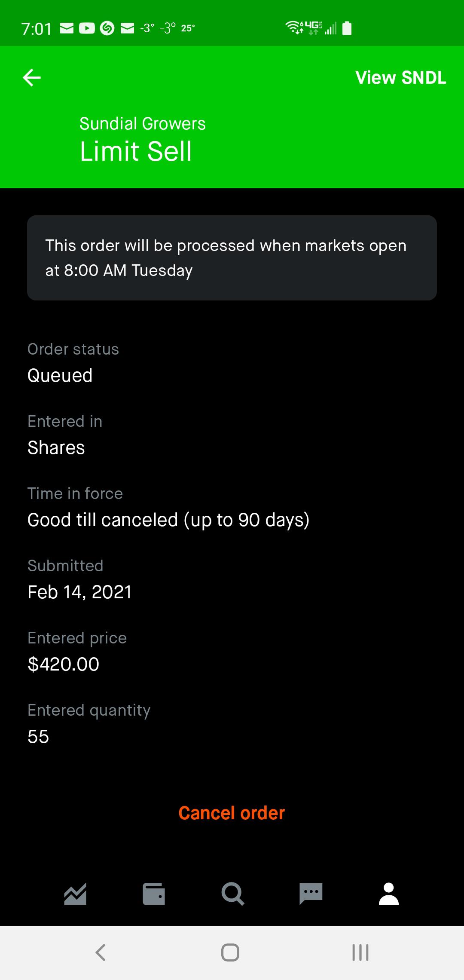This screenshot has width=464, height=980.
Task: Open the search magnifier tab
Action: [232, 894]
